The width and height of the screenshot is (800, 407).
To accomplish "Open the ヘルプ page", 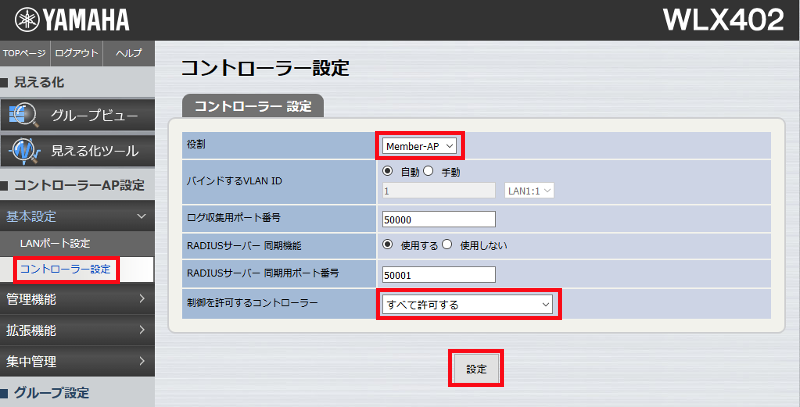I will click(129, 53).
